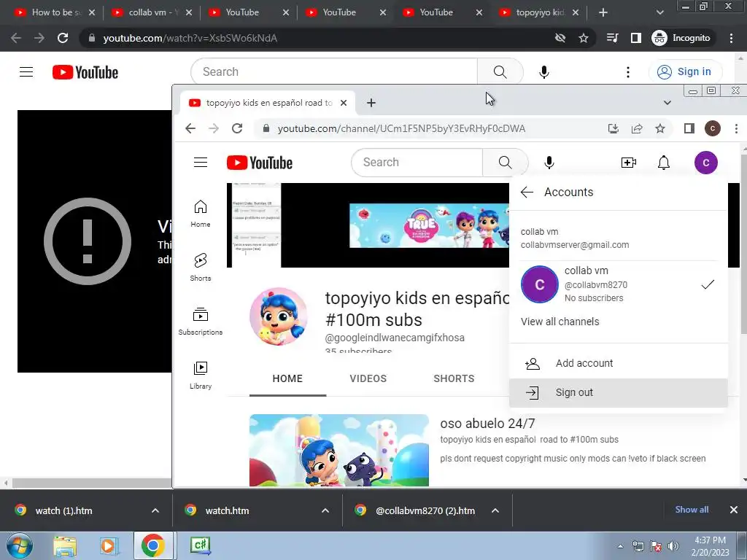Click Add account in the Accounts menu
747x560 pixels.
point(619,363)
